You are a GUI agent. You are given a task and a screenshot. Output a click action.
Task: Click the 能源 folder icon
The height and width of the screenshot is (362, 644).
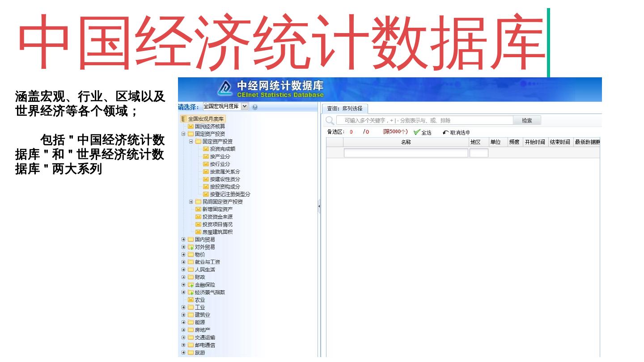[x=191, y=322]
